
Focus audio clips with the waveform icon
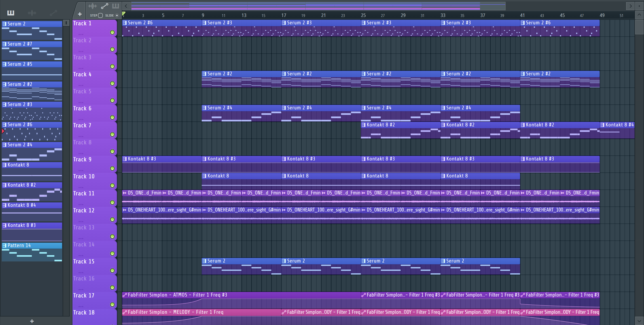[x=92, y=6]
